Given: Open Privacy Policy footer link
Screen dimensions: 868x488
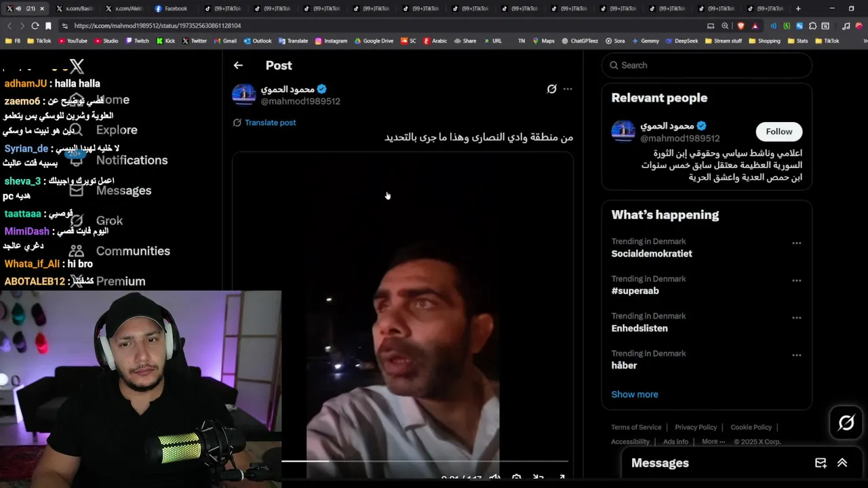Looking at the screenshot, I should tap(696, 427).
